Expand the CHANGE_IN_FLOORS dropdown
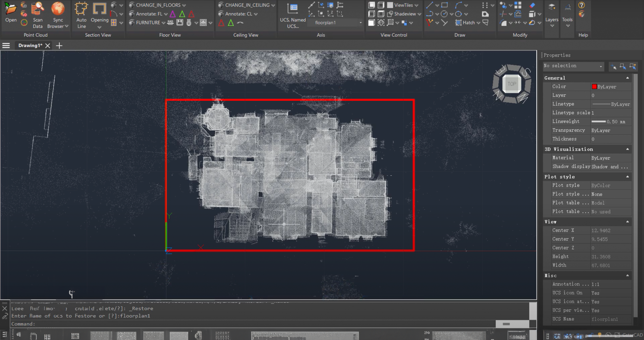Viewport: 644px width, 340px height. pyautogui.click(x=184, y=5)
